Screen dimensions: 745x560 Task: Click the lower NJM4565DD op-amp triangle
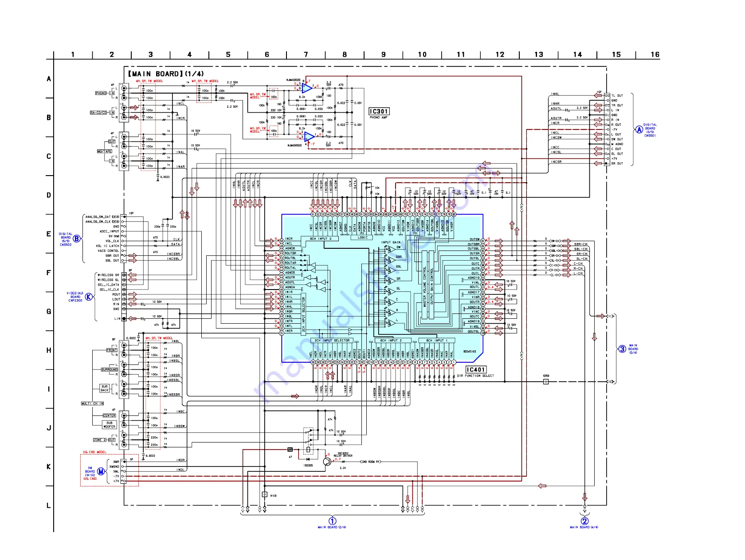309,137
